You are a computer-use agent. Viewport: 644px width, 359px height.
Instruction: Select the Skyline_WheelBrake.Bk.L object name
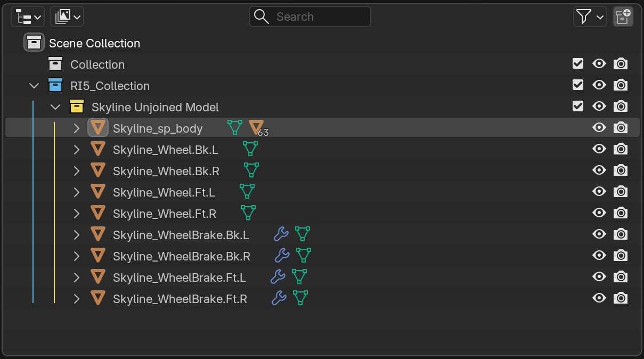(181, 235)
